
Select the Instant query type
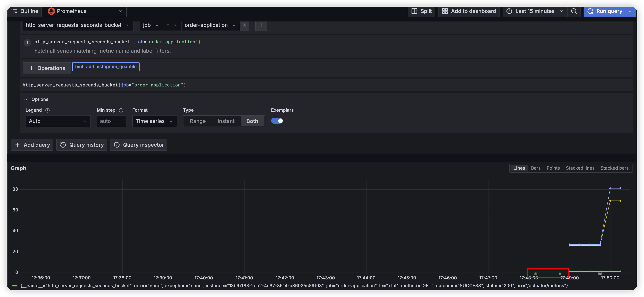(226, 121)
